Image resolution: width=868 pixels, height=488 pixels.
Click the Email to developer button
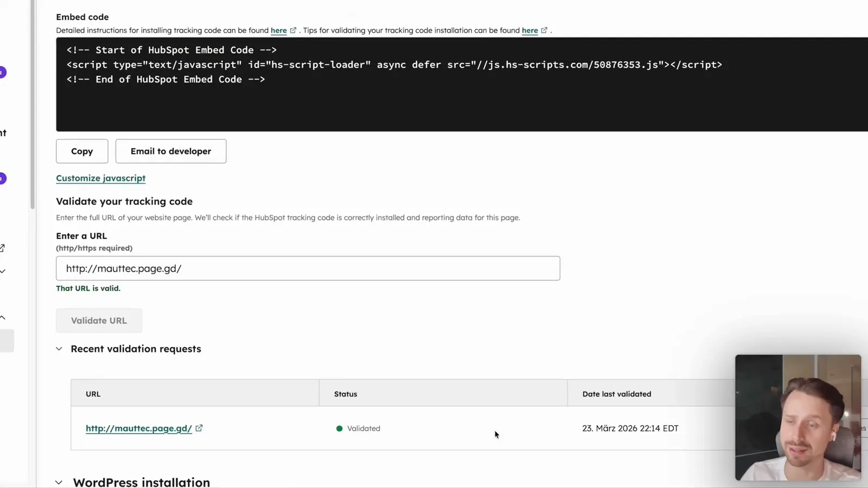(171, 151)
